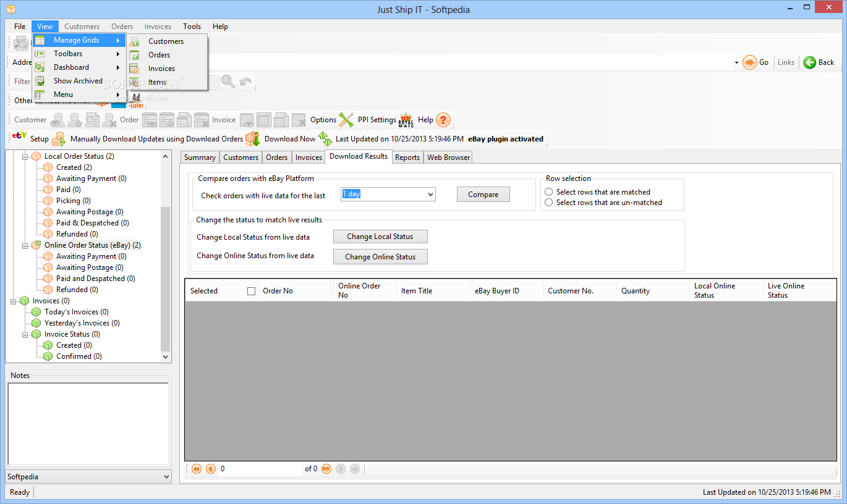
Task: Click the tree panel vertical scrollbar thumb
Action: (x=165, y=279)
